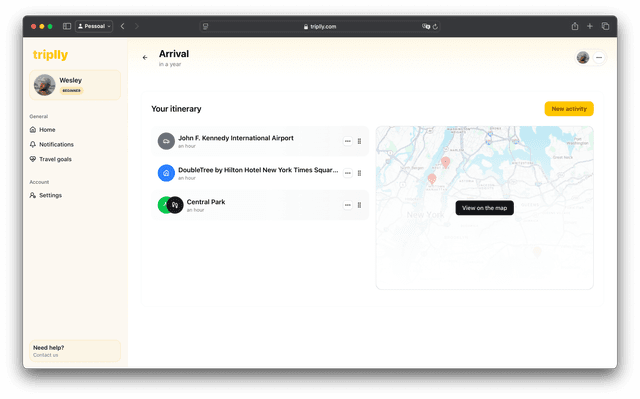Click the blue hotel icon for DoubleTree
This screenshot has width=640, height=399.
[166, 173]
